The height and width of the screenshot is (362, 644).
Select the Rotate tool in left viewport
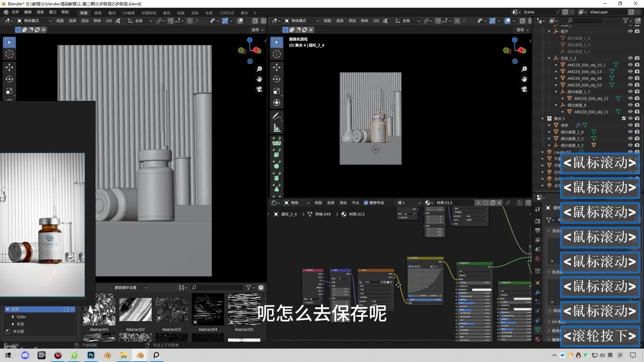(9, 79)
